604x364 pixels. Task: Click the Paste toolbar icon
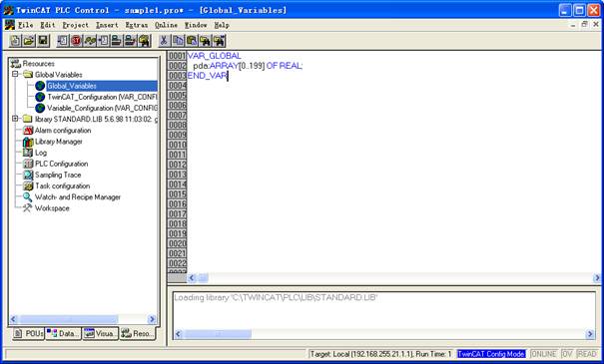click(192, 41)
